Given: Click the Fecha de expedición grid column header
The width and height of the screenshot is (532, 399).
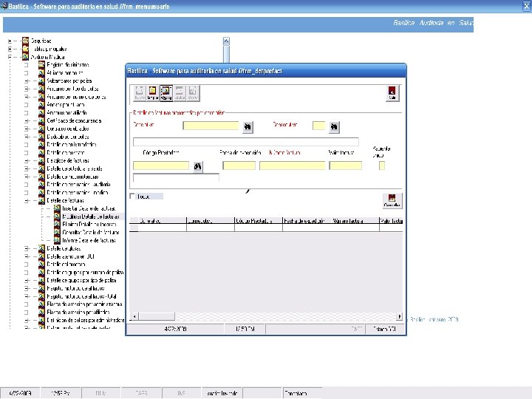Looking at the screenshot, I should (x=307, y=220).
